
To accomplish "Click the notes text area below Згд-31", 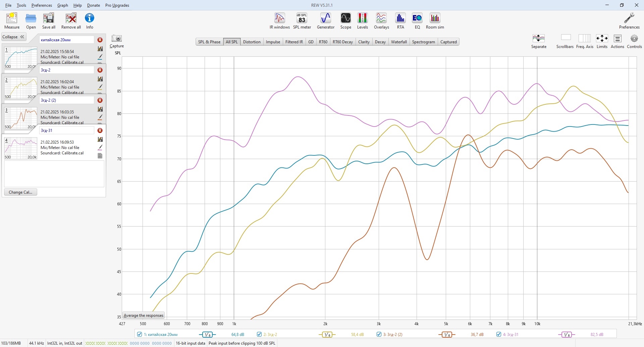I will (54, 174).
